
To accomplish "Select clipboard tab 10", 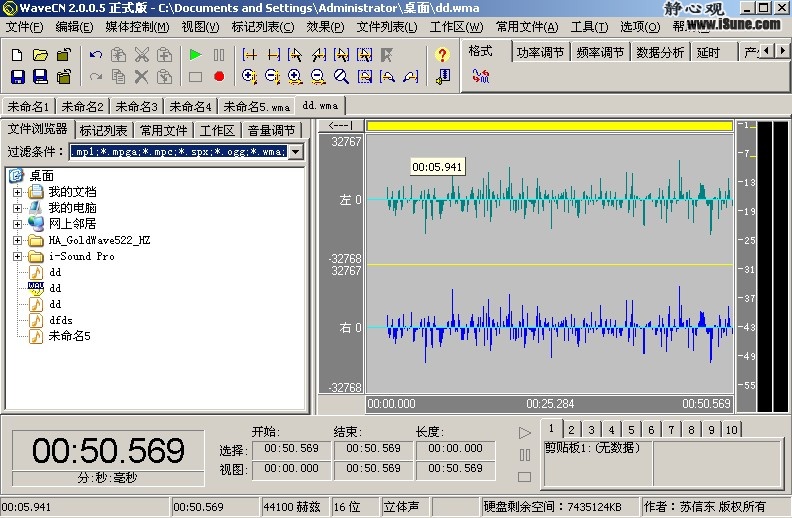I will click(731, 430).
